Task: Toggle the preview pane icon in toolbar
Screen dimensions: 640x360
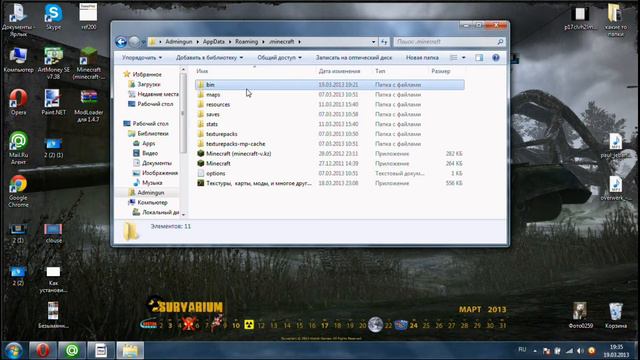Action: tap(479, 58)
